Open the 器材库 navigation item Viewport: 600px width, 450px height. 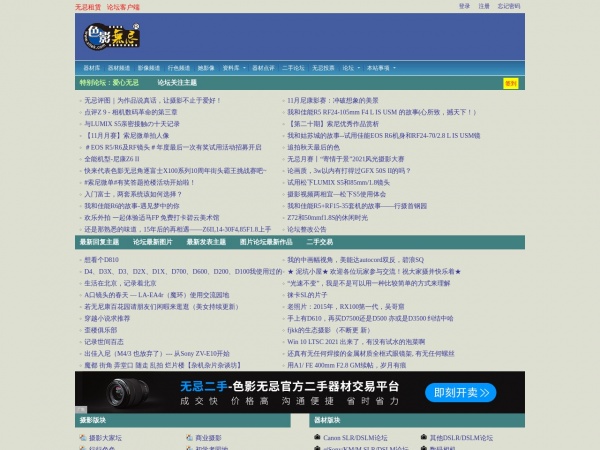coord(92,68)
